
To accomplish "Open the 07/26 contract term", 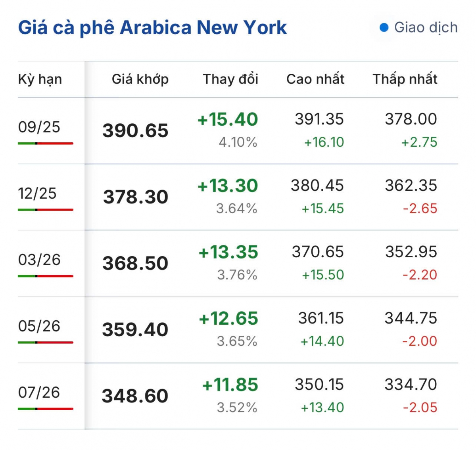I will pos(39,392).
